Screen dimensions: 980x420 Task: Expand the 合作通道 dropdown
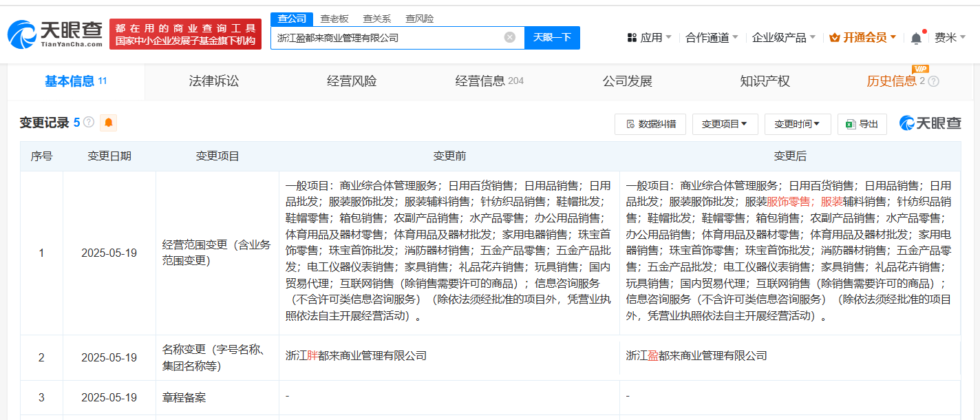712,38
